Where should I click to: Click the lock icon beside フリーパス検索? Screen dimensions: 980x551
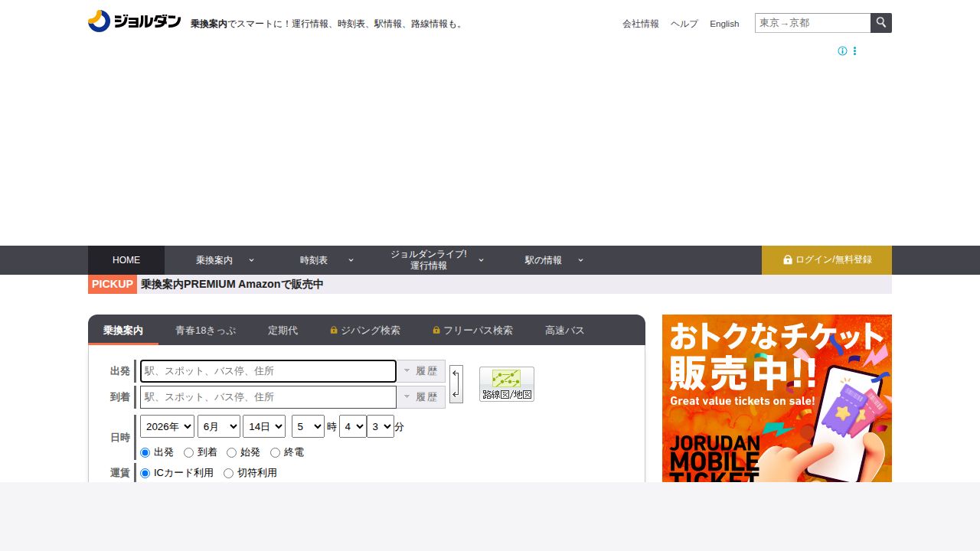(x=436, y=331)
